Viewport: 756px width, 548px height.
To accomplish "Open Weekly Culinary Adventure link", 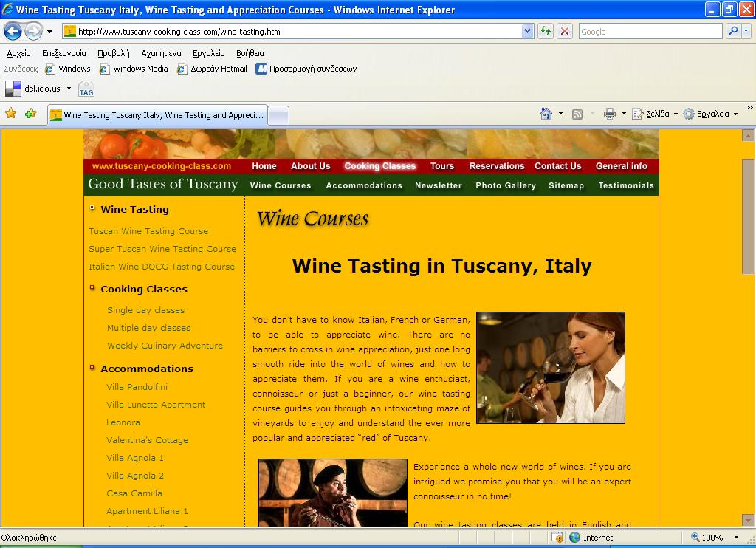I will (x=165, y=346).
